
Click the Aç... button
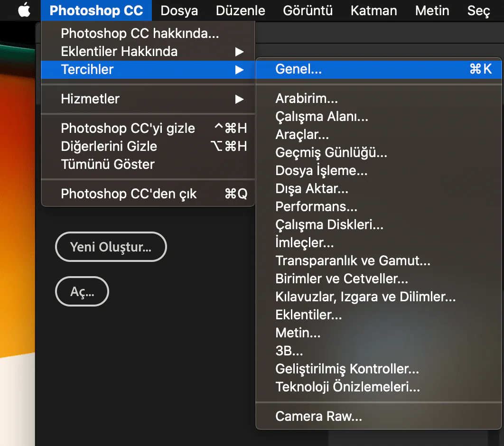82,291
